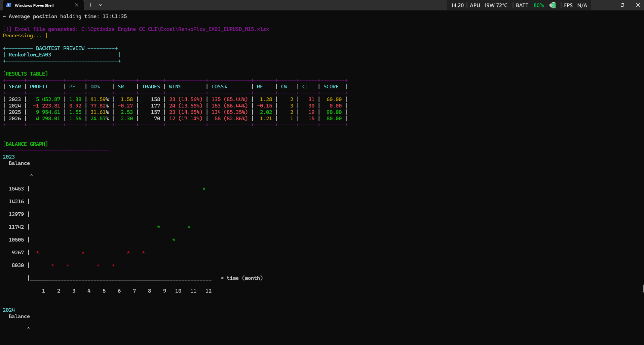The height and width of the screenshot is (345, 644).
Task: Click the PF column header
Action: (x=72, y=87)
